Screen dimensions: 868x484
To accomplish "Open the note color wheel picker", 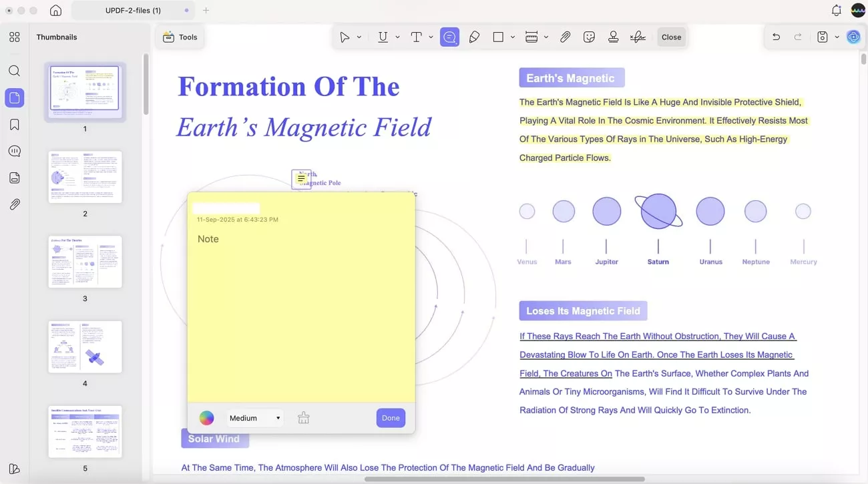I will tap(206, 417).
